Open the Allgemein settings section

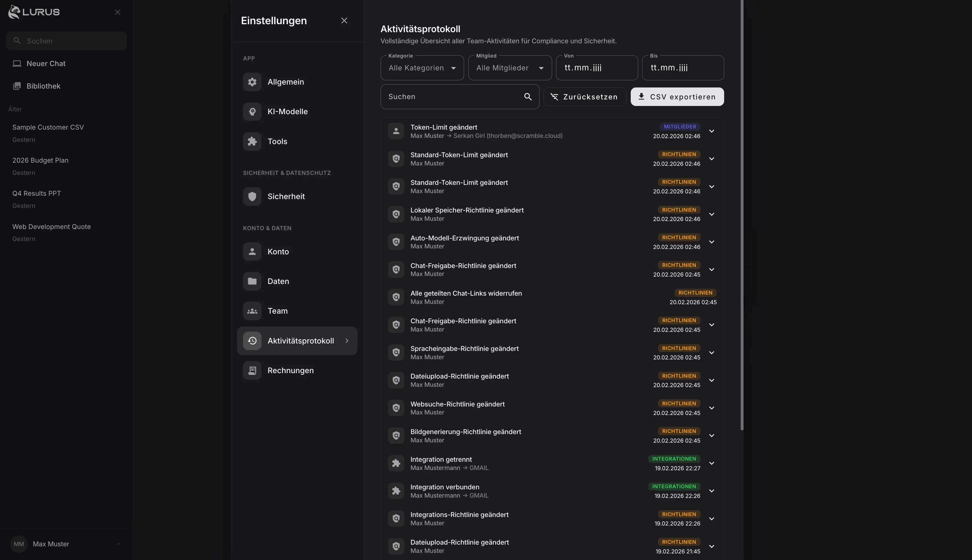[286, 81]
